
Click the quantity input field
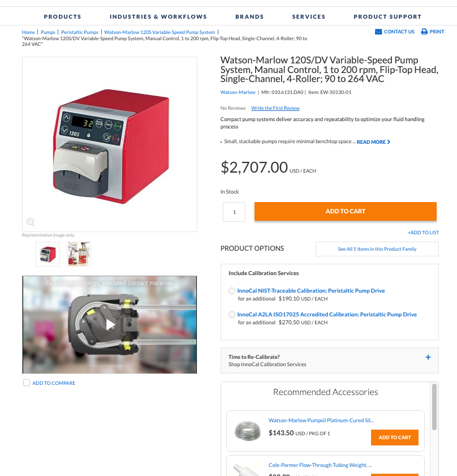click(x=234, y=212)
